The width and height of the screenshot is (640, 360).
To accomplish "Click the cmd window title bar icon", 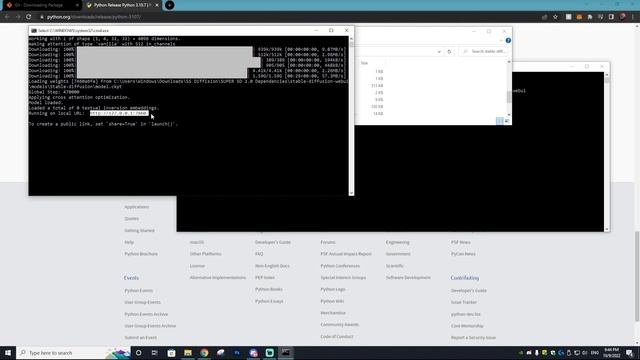I will [x=34, y=31].
